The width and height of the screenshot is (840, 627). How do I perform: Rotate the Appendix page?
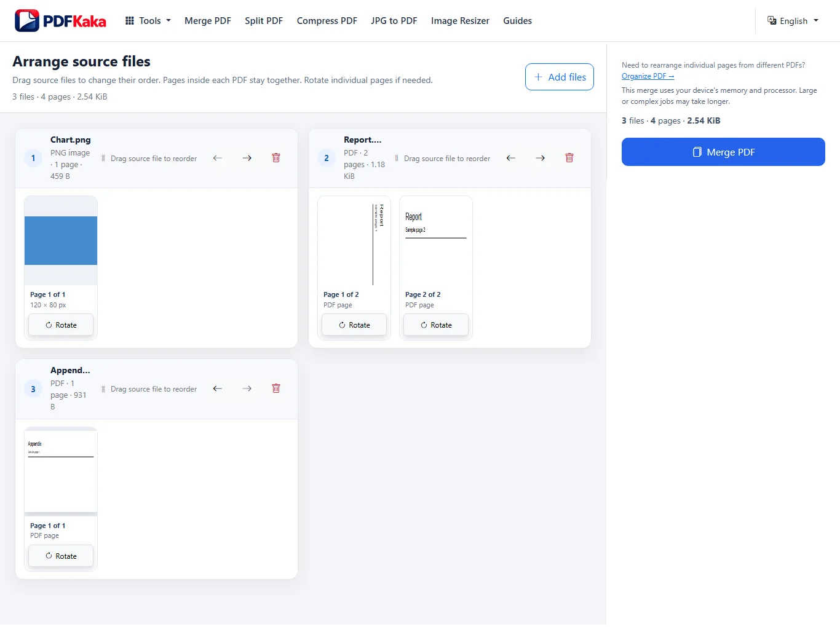61,556
